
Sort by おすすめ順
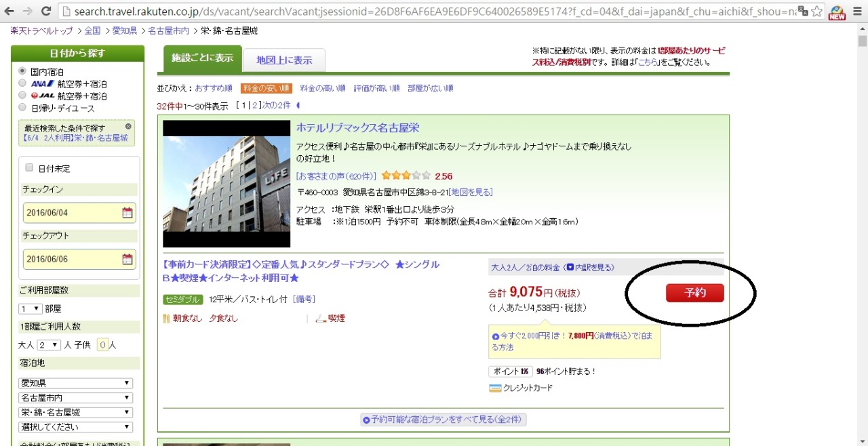(214, 88)
